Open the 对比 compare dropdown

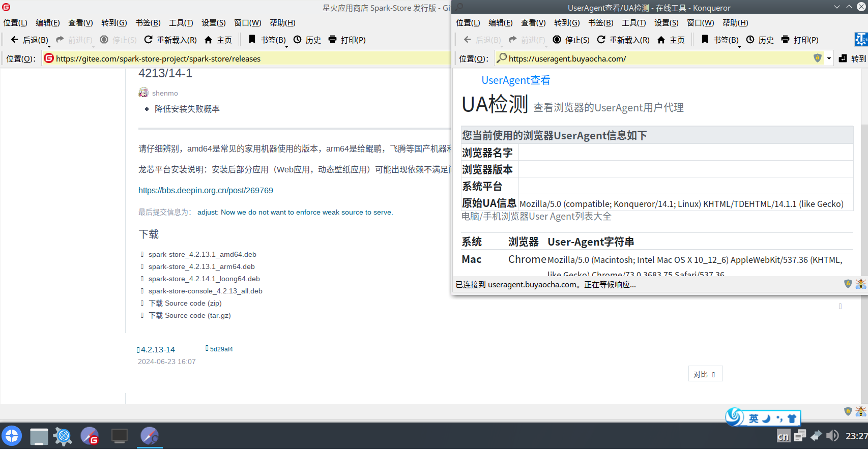point(705,374)
